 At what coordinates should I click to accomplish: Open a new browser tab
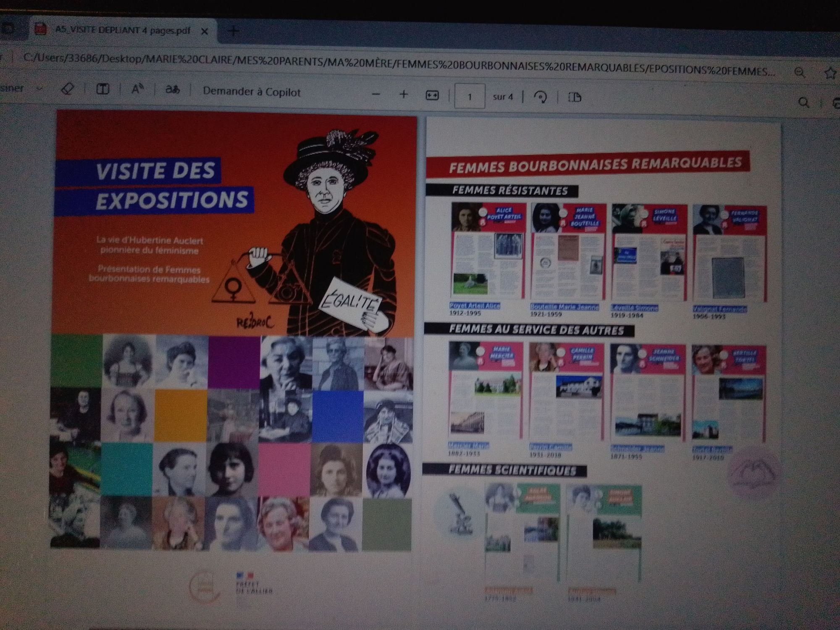(x=234, y=31)
